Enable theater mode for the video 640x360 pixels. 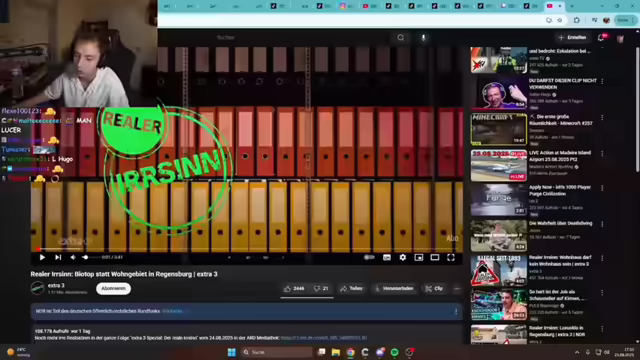tap(435, 258)
